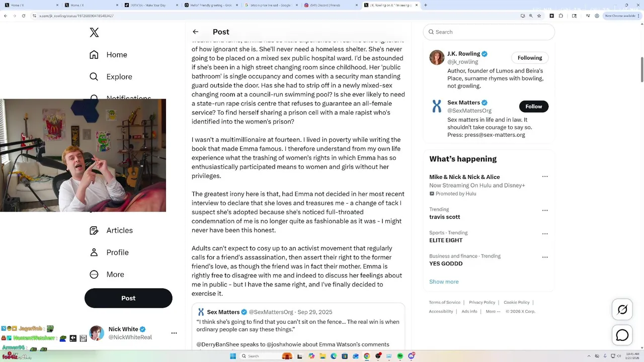
Task: Toggle Following for J.K. Rowling
Action: tap(530, 58)
